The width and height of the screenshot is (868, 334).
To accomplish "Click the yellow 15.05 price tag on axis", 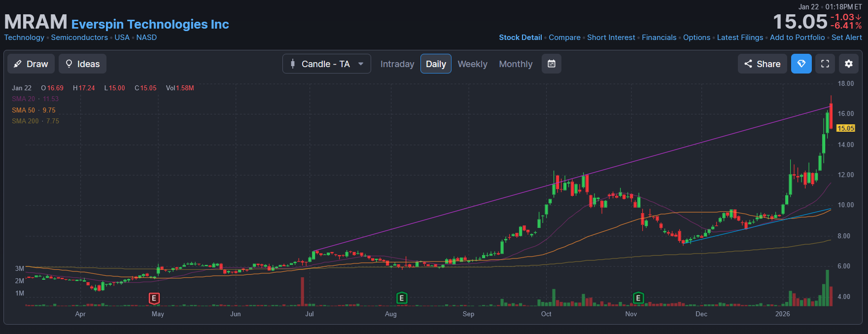I will (x=845, y=128).
